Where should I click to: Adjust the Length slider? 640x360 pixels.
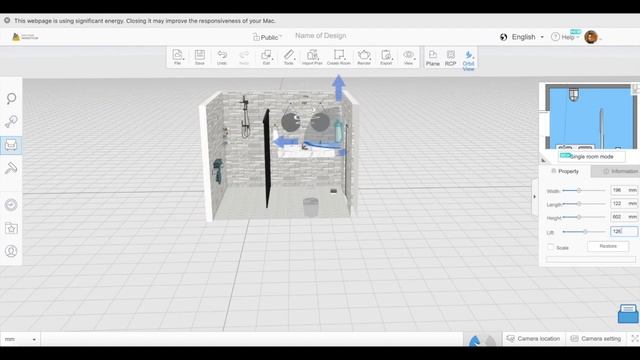579,203
